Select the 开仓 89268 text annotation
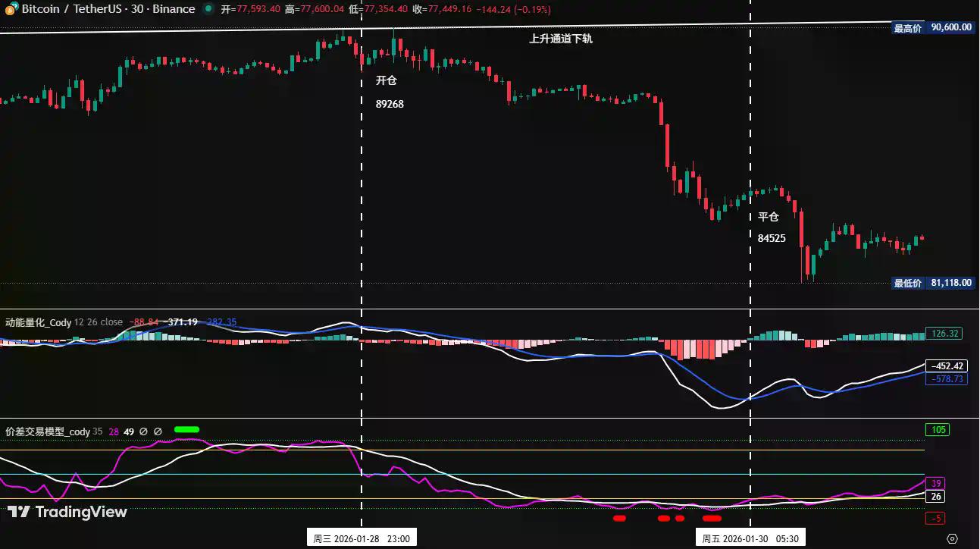980x549 pixels. coord(389,92)
